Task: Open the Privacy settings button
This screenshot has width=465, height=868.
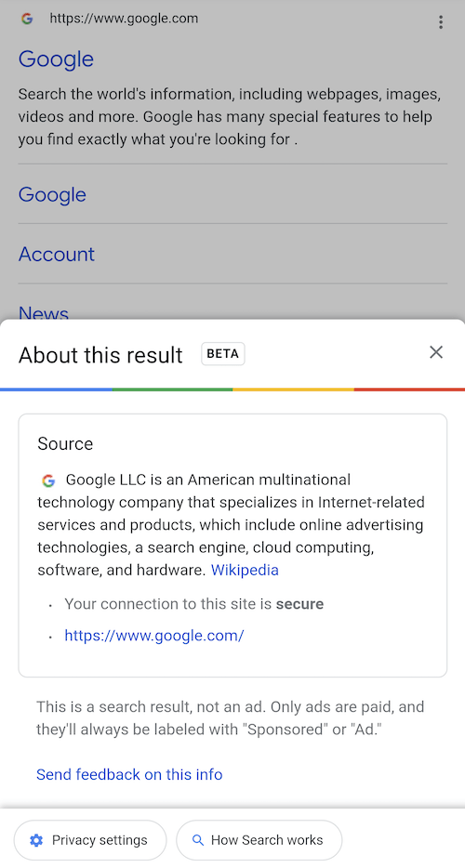Action: pos(90,840)
